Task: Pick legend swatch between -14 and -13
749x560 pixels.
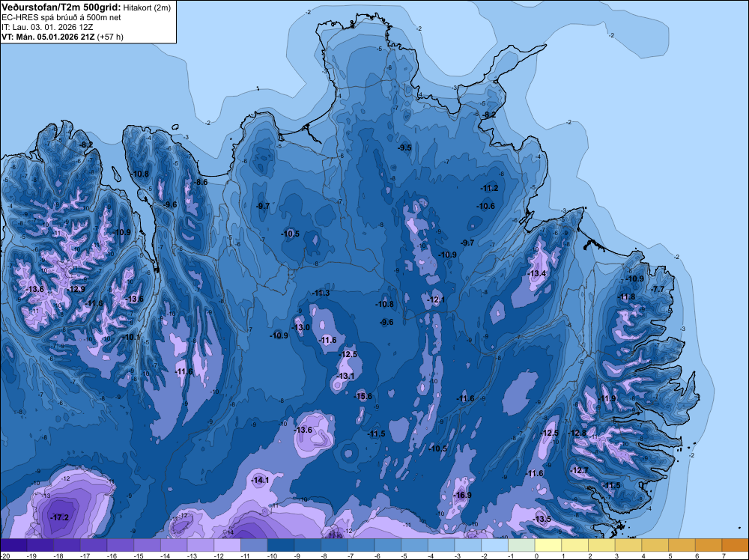Action: tap(174, 545)
